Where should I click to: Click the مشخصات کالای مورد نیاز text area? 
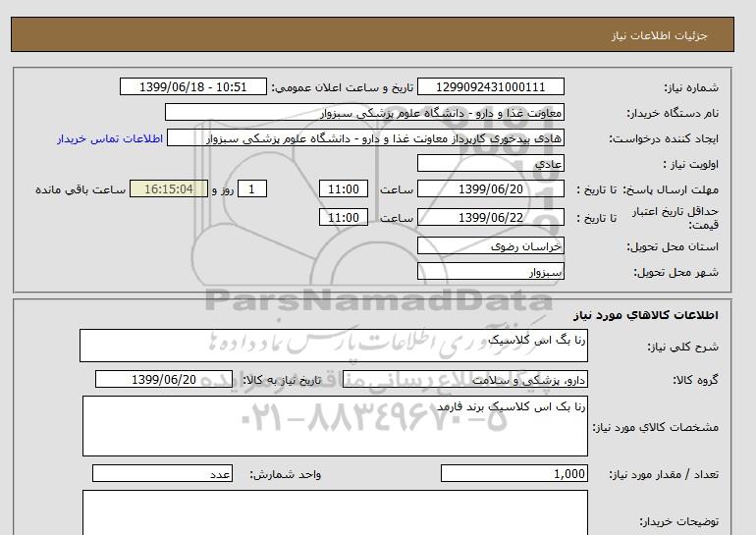click(x=335, y=426)
